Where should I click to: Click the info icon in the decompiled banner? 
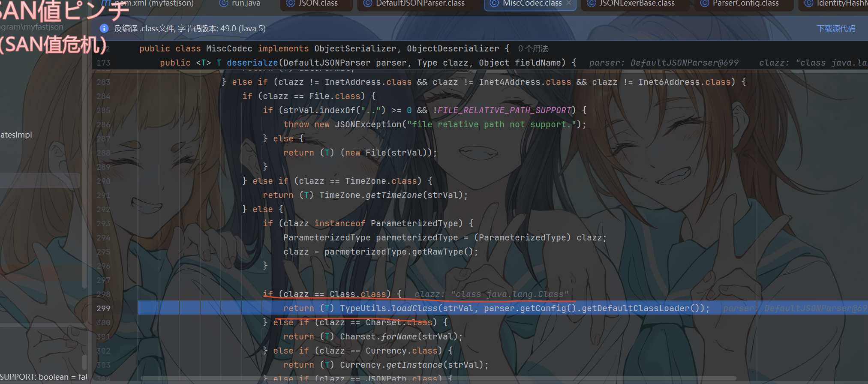(104, 28)
